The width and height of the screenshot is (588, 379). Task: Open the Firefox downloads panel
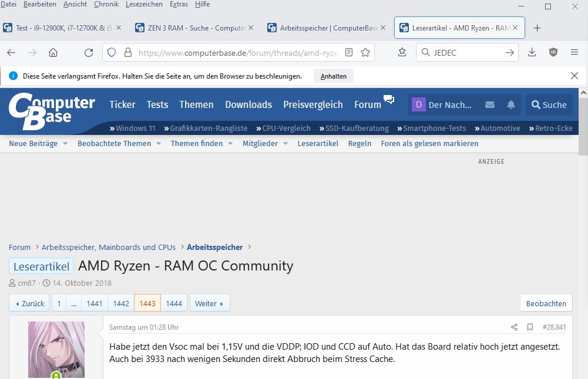pos(532,52)
